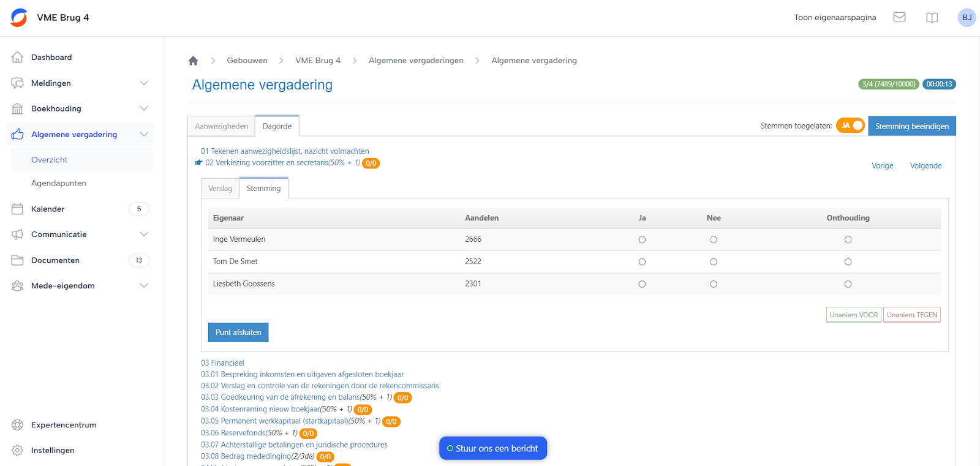The image size is (980, 466).
Task: Toggle the Stemmen toegelaten switch off
Action: (850, 126)
